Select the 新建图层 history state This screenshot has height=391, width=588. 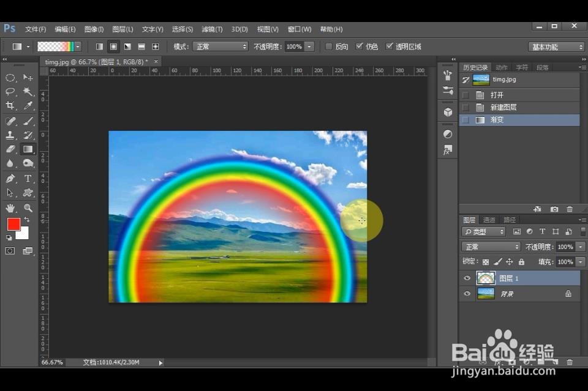click(519, 108)
